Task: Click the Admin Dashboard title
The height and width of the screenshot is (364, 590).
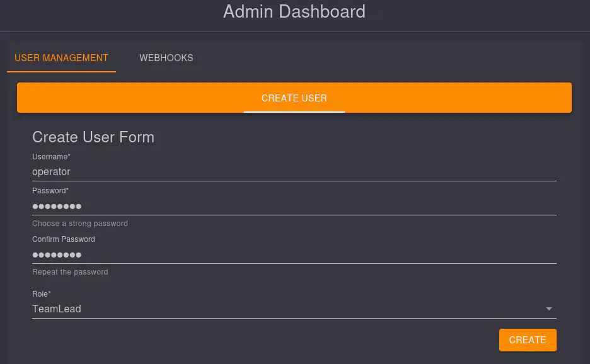Action: [x=294, y=12]
